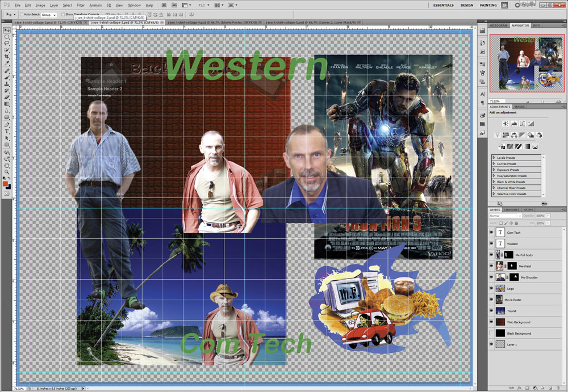The image size is (568, 392).
Task: Show the Black Background layer
Action: (x=491, y=333)
